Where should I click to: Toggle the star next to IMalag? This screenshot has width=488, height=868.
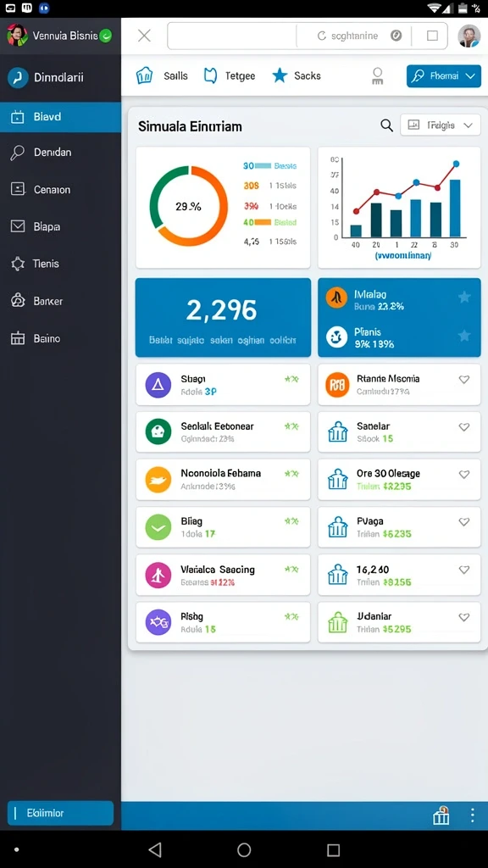(464, 298)
